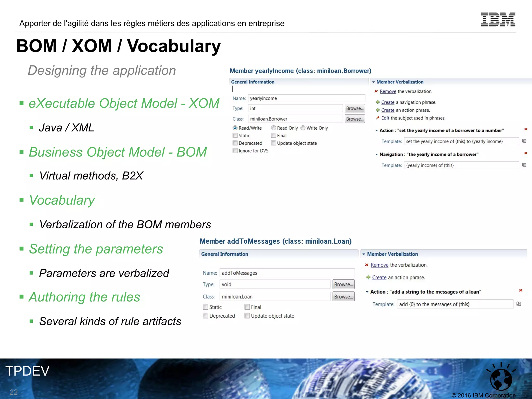Toggle the Static checkbox for addToMessages
Screen dimensions: 532x399
point(205,307)
